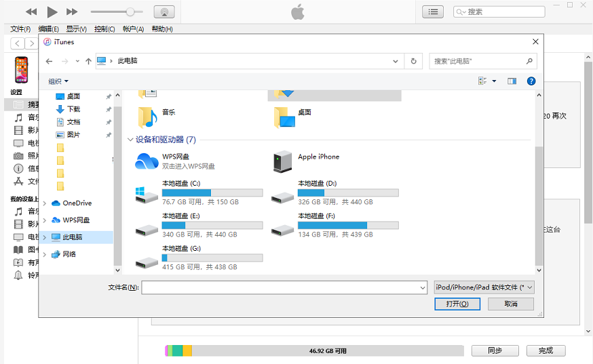Open the 组织 dropdown menu
Image resolution: width=593 pixels, height=364 pixels.
pos(58,81)
